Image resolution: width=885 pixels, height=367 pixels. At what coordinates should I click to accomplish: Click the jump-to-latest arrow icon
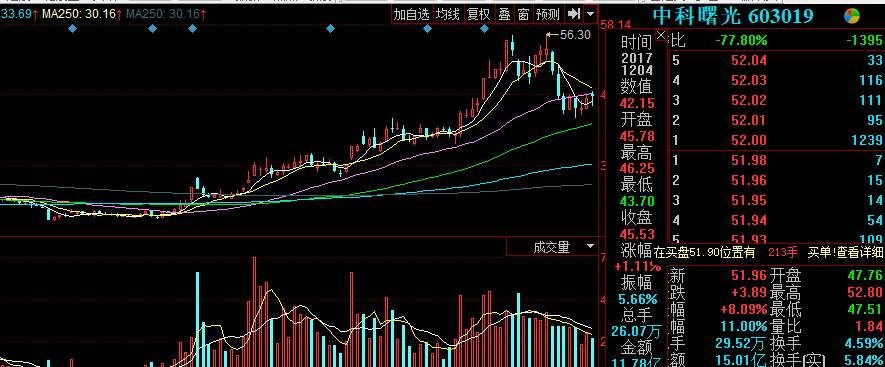[x=573, y=14]
